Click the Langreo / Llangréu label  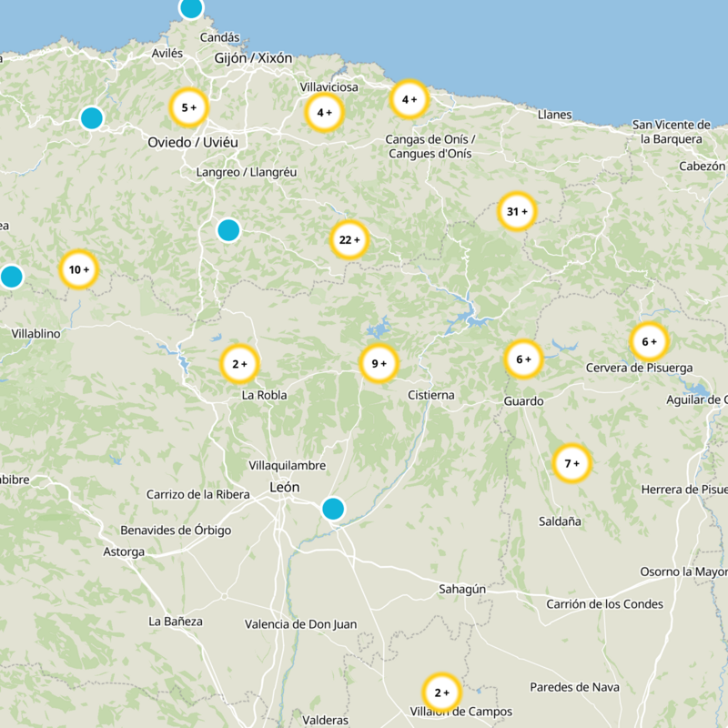(247, 172)
